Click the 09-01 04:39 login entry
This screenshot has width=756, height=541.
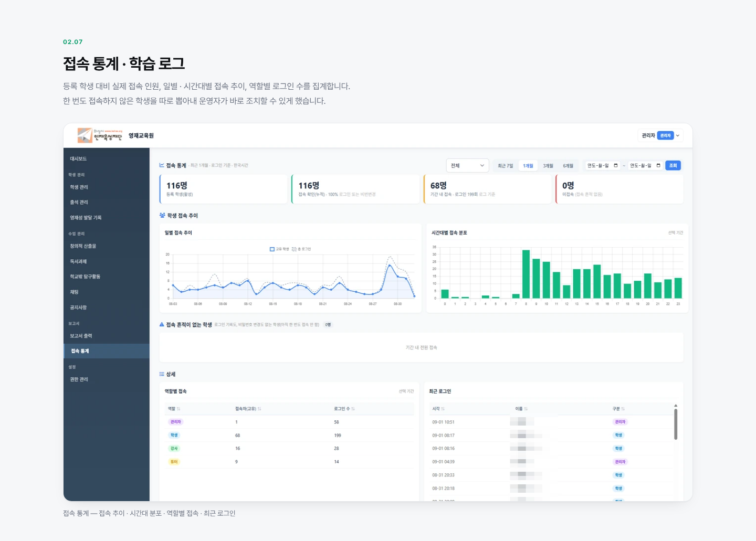pos(444,462)
